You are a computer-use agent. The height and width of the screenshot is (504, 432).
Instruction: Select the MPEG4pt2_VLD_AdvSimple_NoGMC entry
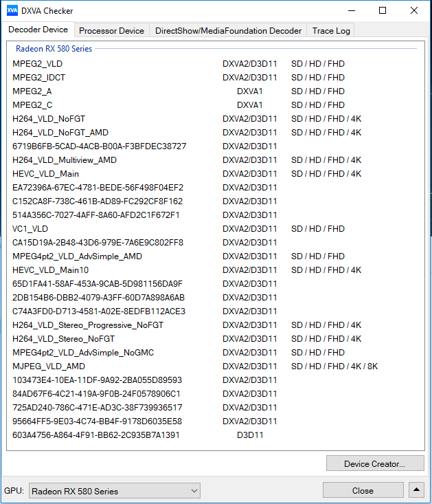pos(83,353)
